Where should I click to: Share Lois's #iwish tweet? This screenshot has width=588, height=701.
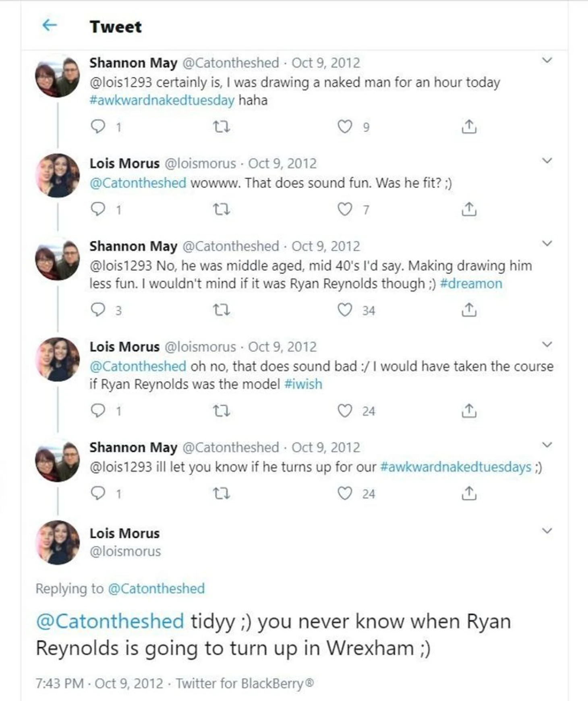pos(469,411)
